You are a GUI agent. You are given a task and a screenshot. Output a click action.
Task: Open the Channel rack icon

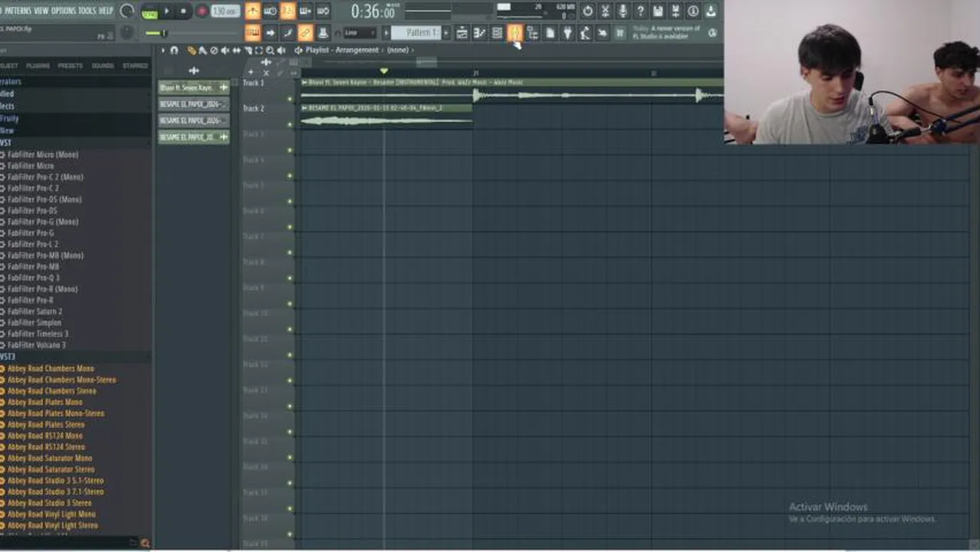(x=497, y=33)
